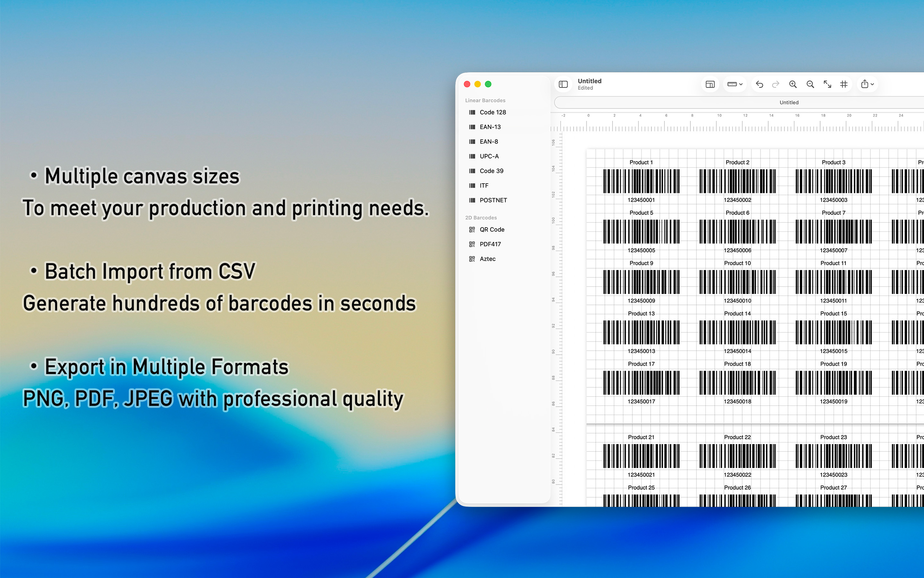Select Code 128 barcode type

[504, 112]
